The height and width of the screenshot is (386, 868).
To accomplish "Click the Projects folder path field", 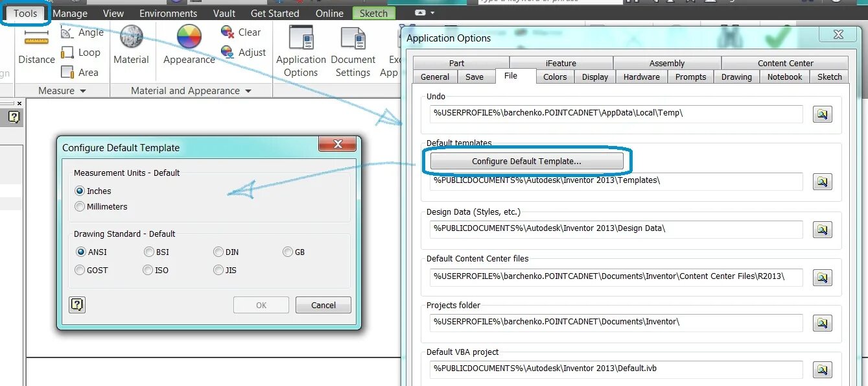I will (616, 322).
